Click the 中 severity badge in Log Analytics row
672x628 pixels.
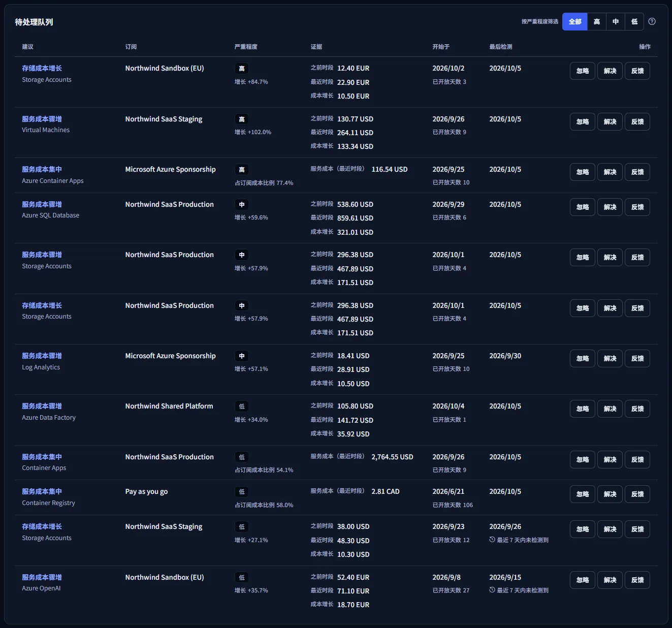click(x=242, y=356)
